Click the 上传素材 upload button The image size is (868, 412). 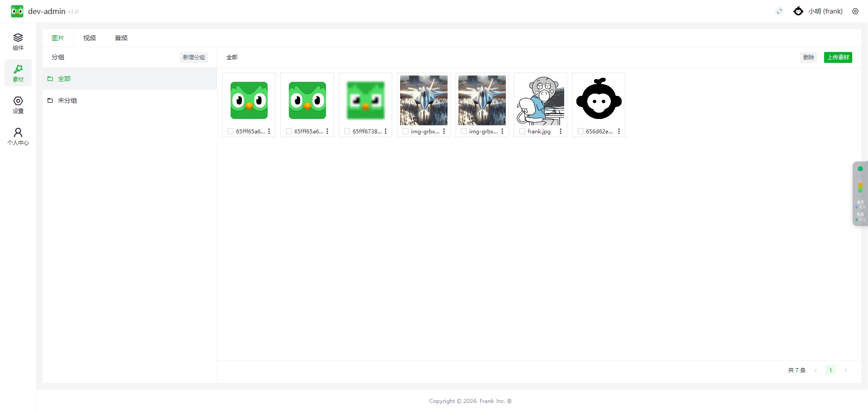click(838, 57)
